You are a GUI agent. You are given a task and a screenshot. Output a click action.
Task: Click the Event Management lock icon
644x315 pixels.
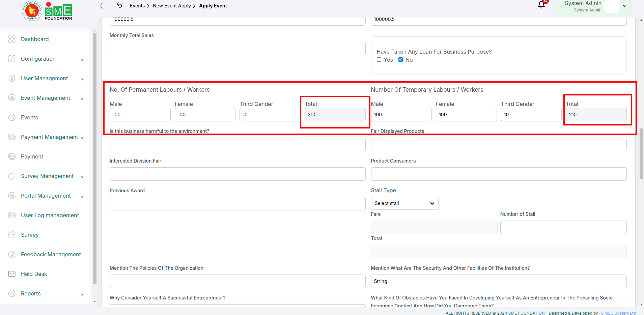click(12, 98)
